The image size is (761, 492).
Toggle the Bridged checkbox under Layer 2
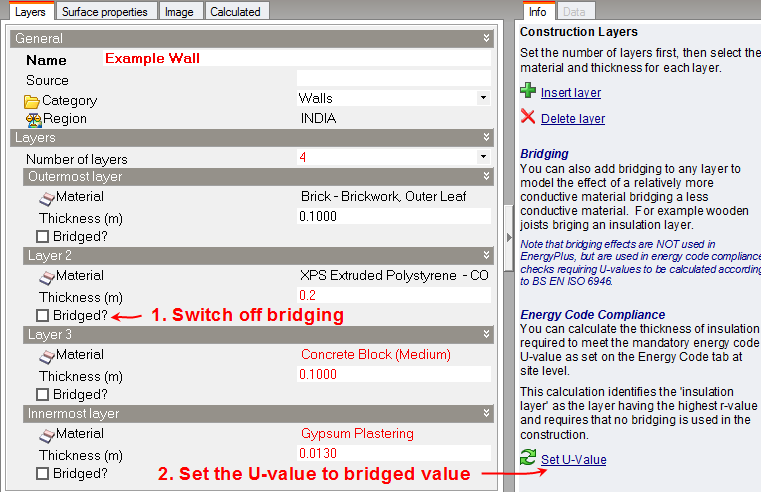tap(43, 315)
